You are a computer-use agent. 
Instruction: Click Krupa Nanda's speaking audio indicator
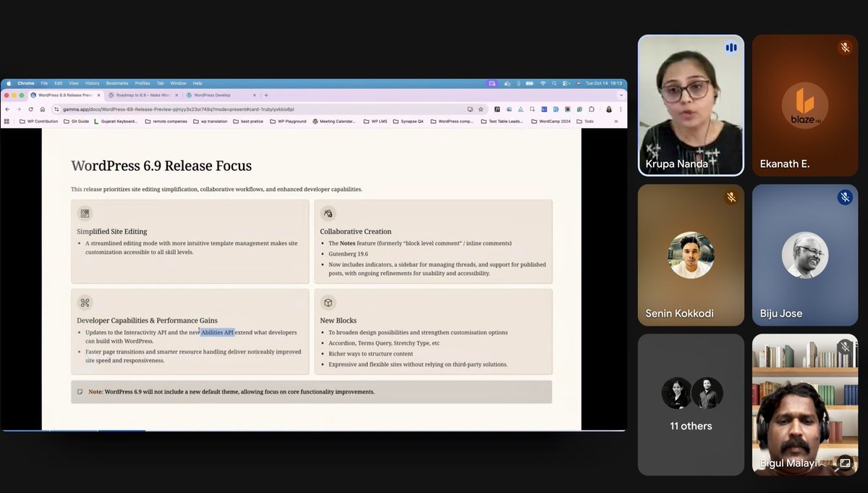click(731, 48)
